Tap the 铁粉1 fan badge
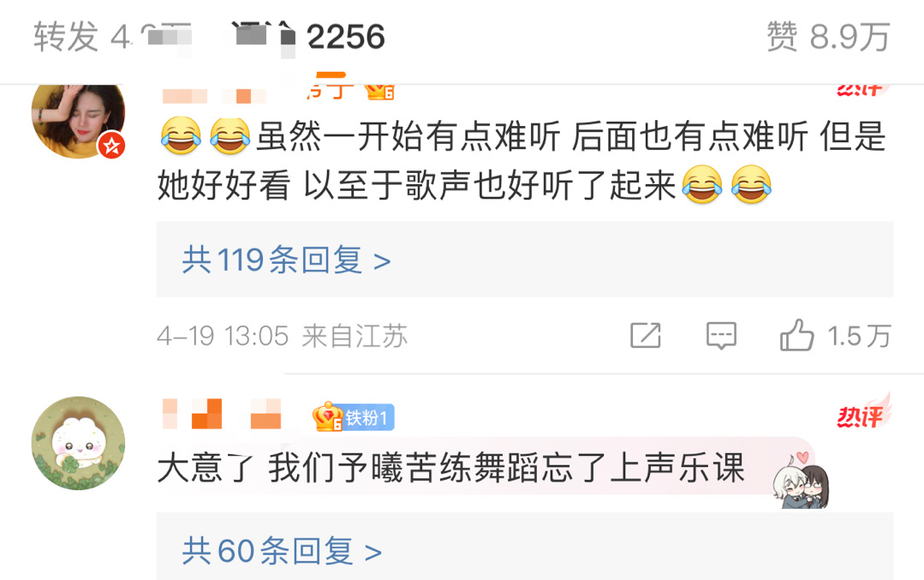The width and height of the screenshot is (924, 580). [x=367, y=418]
